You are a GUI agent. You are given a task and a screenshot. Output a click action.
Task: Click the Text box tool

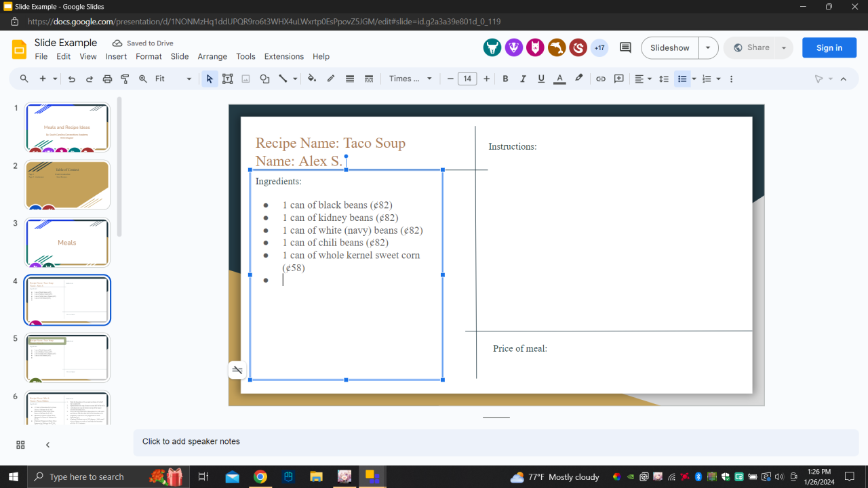point(228,79)
